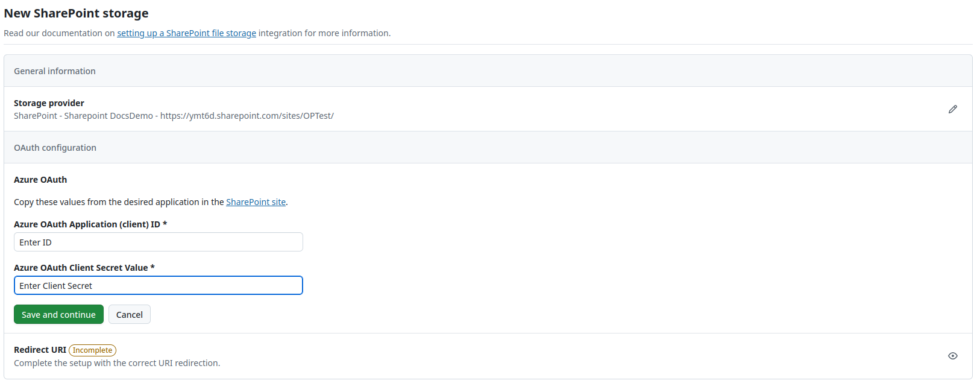Click Save and continue
The width and height of the screenshot is (980, 389).
(x=58, y=314)
